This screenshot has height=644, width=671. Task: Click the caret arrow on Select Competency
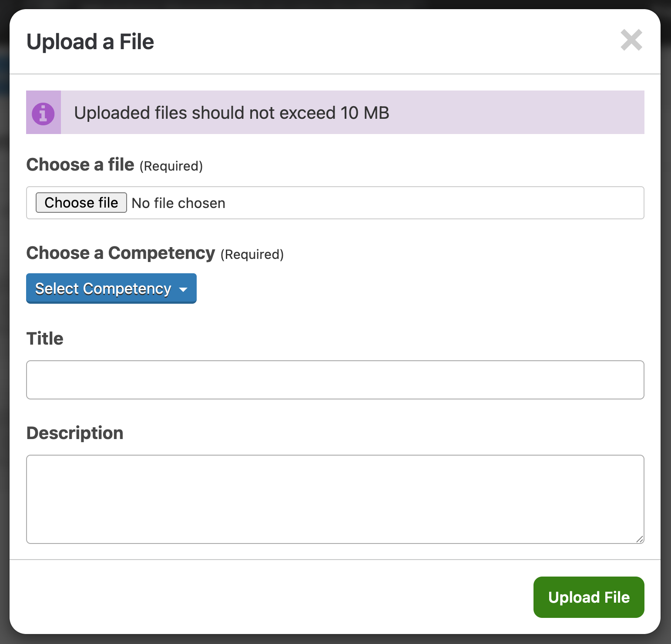tap(183, 289)
